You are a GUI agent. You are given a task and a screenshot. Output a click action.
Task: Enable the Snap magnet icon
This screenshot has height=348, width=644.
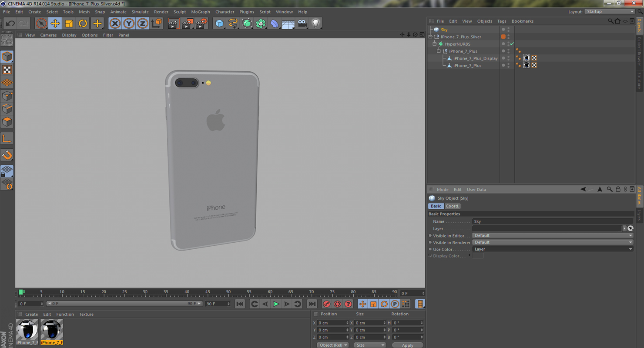click(x=7, y=155)
